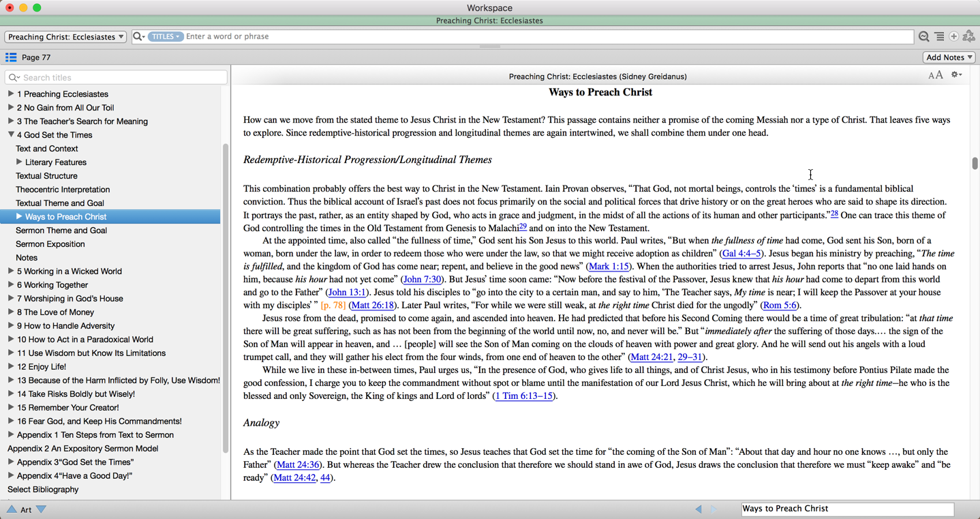The image size is (980, 519).
Task: Expand chapter 3 The Teacher's Search for Meaning
Action: [11, 121]
